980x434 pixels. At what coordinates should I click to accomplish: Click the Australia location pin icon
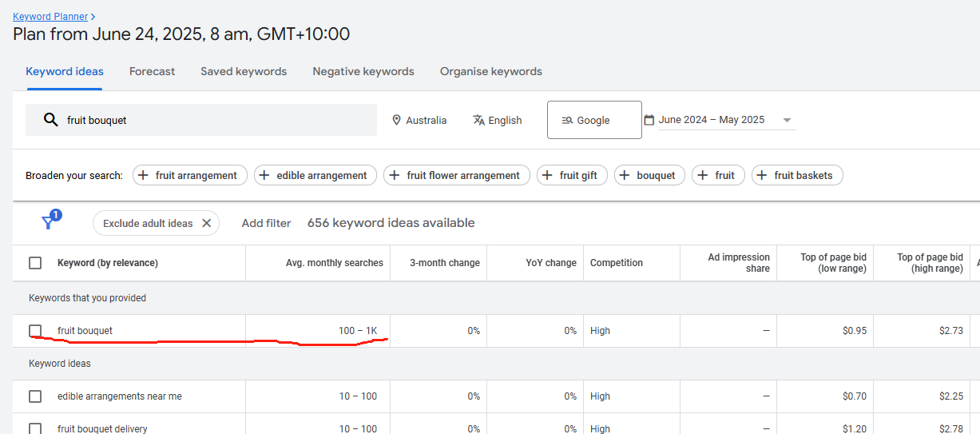(x=396, y=120)
